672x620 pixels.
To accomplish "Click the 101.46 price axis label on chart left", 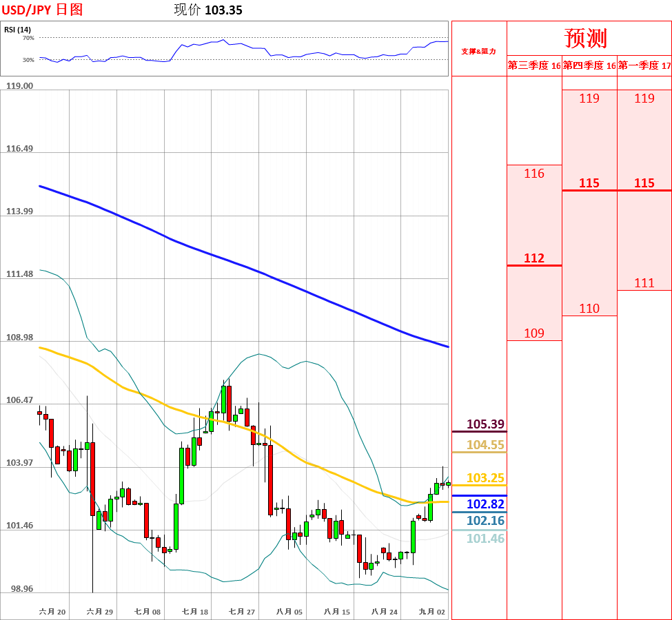I will point(19,526).
